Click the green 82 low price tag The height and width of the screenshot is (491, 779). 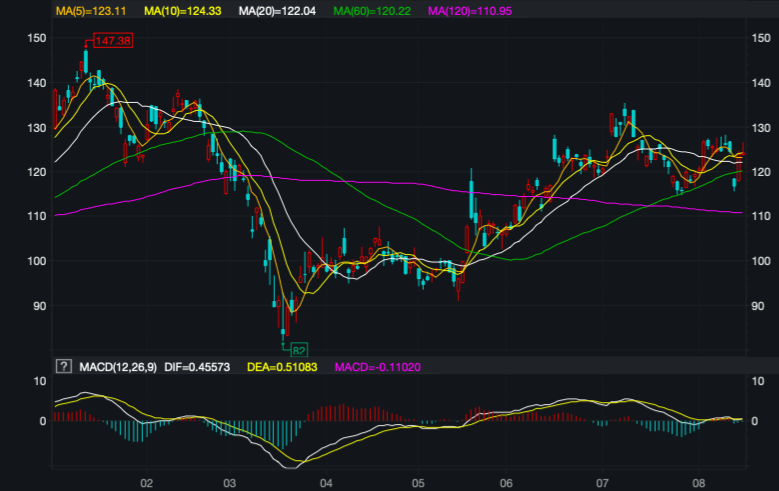[298, 350]
